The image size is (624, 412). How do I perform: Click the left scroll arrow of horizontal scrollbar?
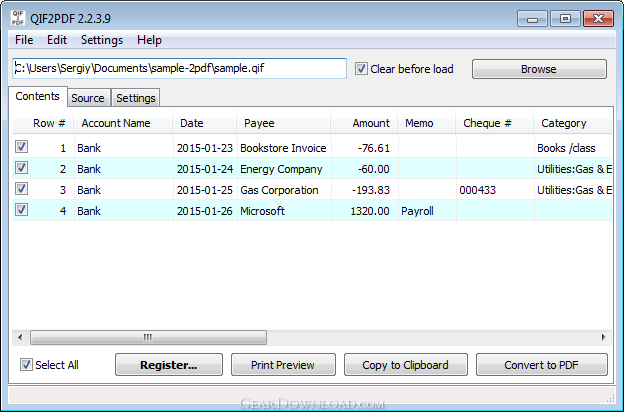(x=20, y=338)
